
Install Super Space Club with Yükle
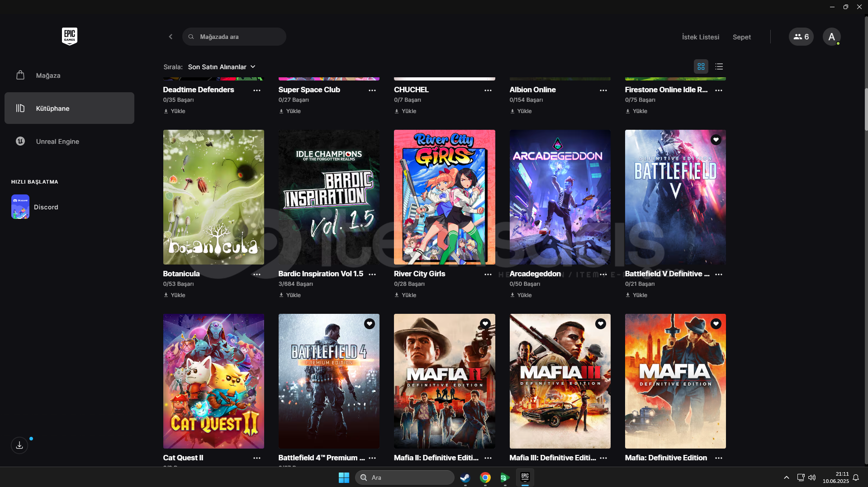[x=290, y=111]
